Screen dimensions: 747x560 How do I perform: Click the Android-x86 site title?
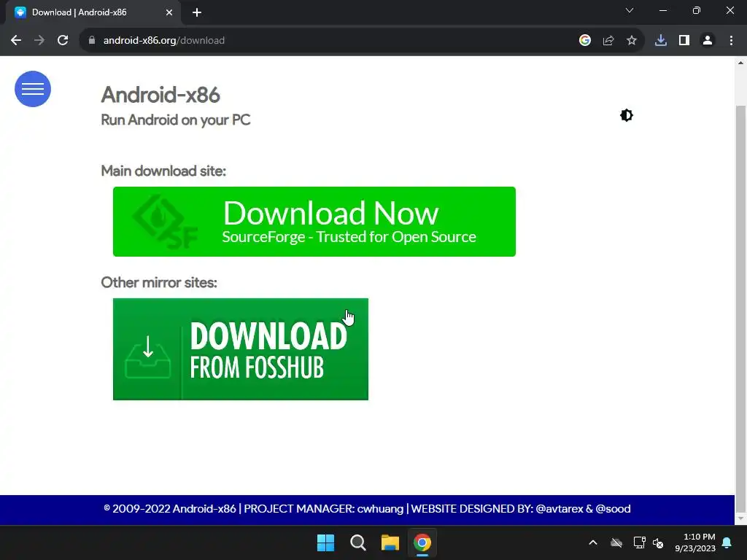[160, 95]
